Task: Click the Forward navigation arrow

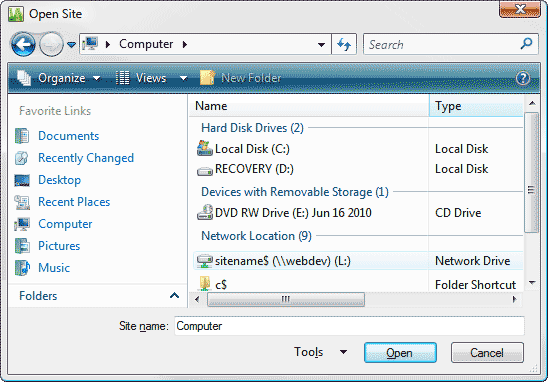Action: 51,44
